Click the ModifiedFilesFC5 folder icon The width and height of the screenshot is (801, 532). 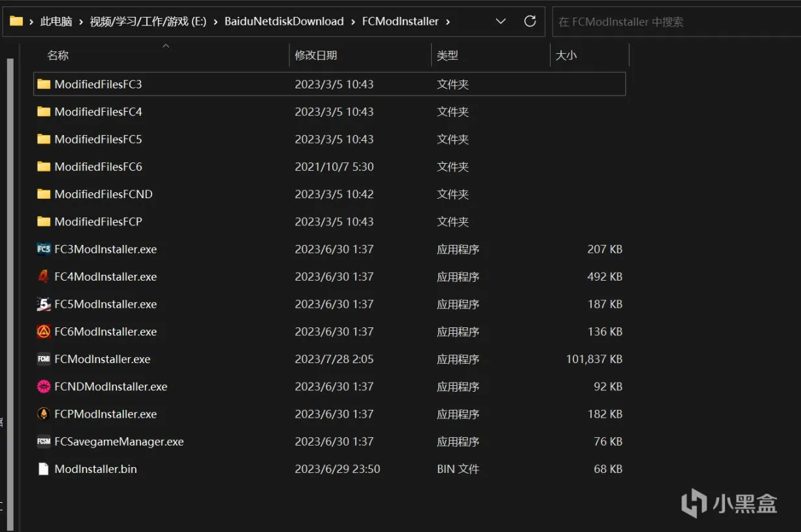pos(44,139)
